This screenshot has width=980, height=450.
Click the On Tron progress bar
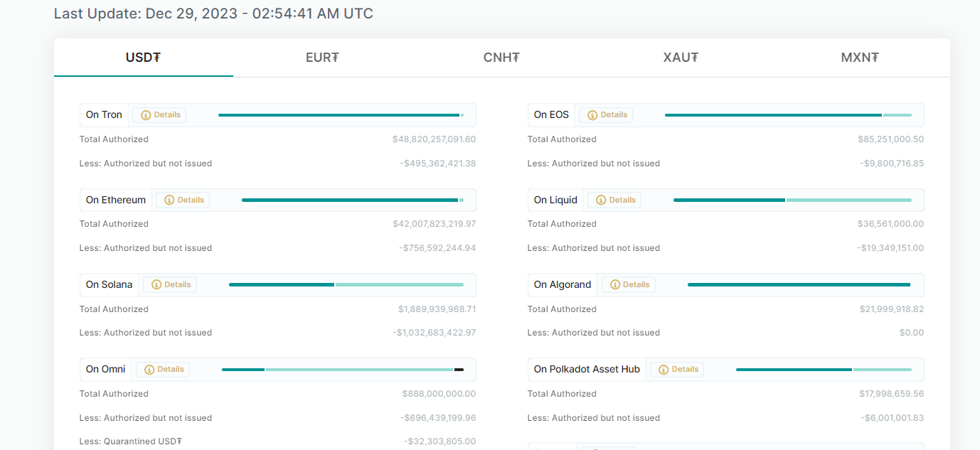click(341, 115)
